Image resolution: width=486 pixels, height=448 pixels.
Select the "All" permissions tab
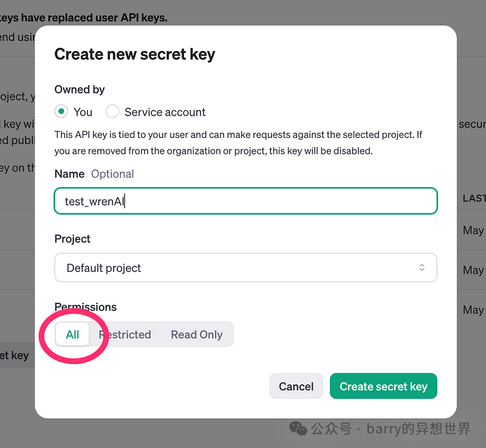[72, 334]
